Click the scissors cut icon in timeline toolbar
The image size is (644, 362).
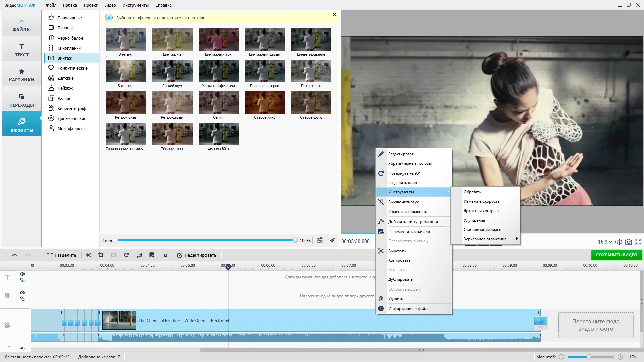88,255
